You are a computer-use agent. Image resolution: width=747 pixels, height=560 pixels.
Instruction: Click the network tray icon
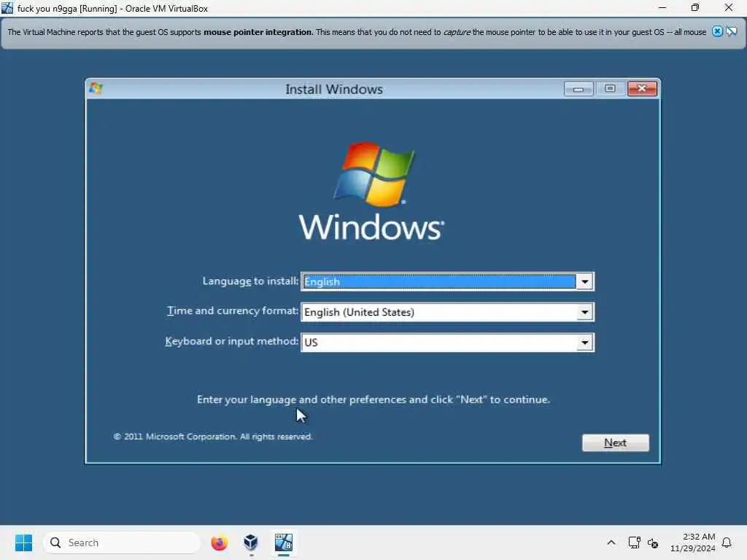(x=634, y=542)
